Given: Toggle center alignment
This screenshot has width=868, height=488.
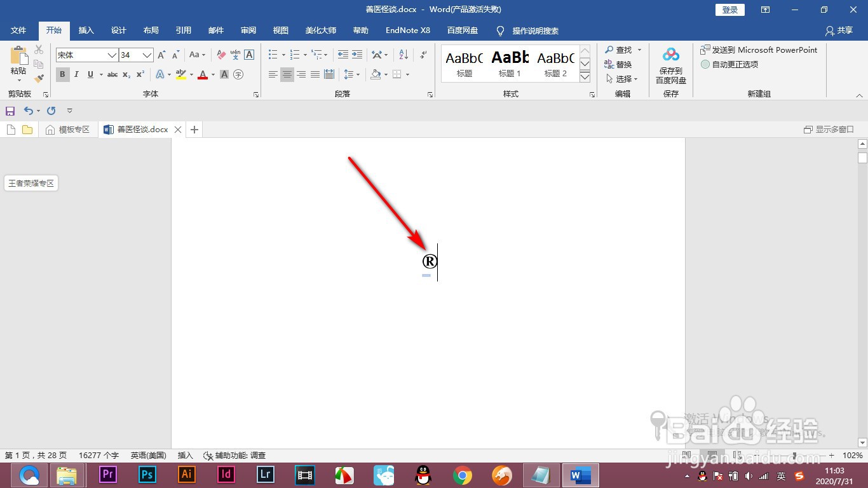Looking at the screenshot, I should pyautogui.click(x=287, y=74).
